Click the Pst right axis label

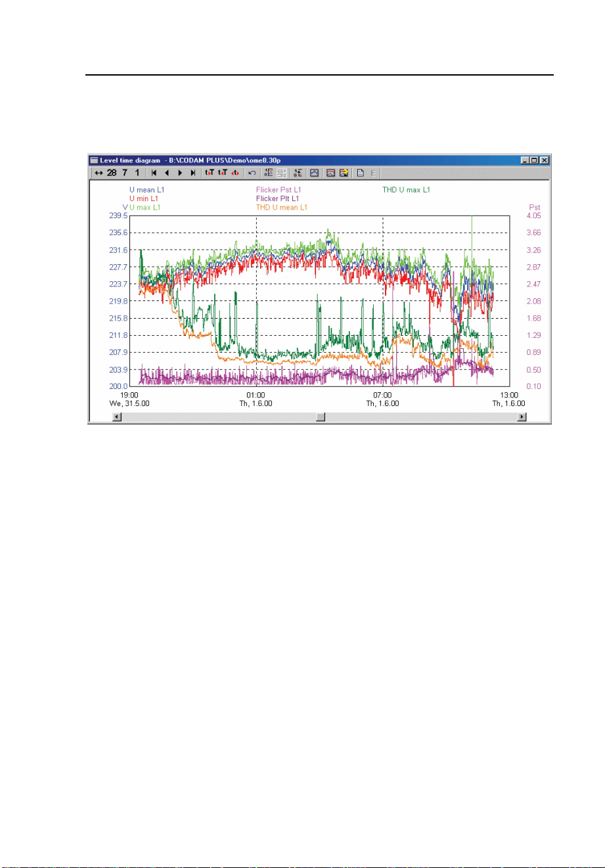534,208
